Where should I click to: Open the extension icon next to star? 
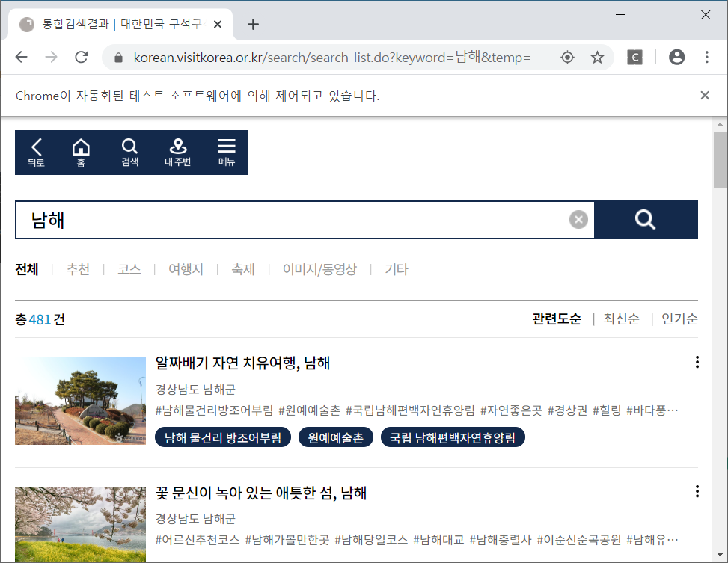pyautogui.click(x=634, y=57)
